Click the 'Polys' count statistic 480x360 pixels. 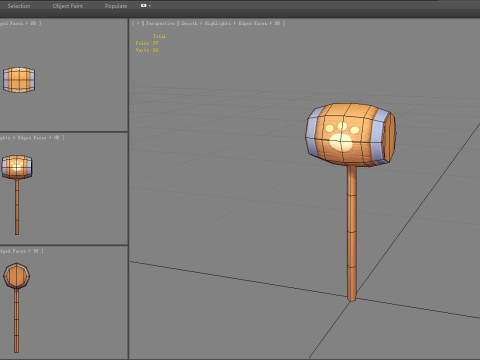[x=147, y=43]
